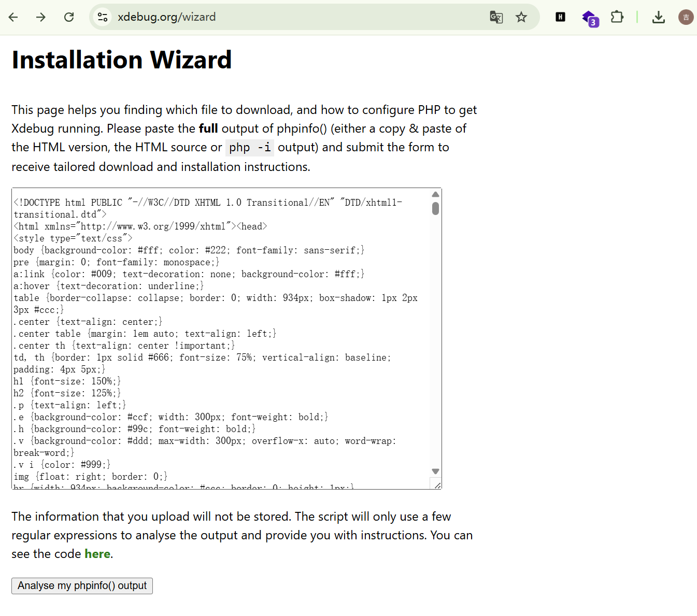The width and height of the screenshot is (697, 616).
Task: Click the '.p {text-align: left;}' line
Action: click(x=70, y=405)
